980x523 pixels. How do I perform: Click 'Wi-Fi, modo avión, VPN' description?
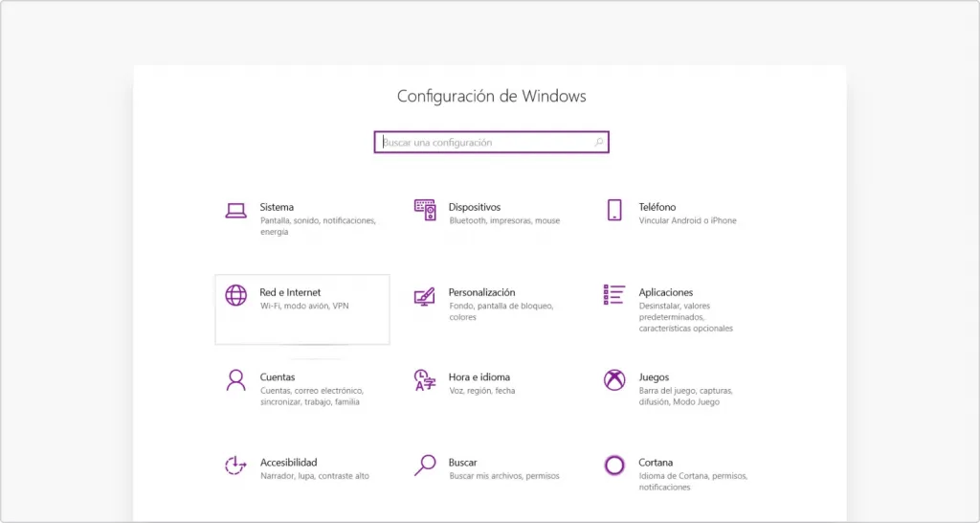pyautogui.click(x=304, y=306)
